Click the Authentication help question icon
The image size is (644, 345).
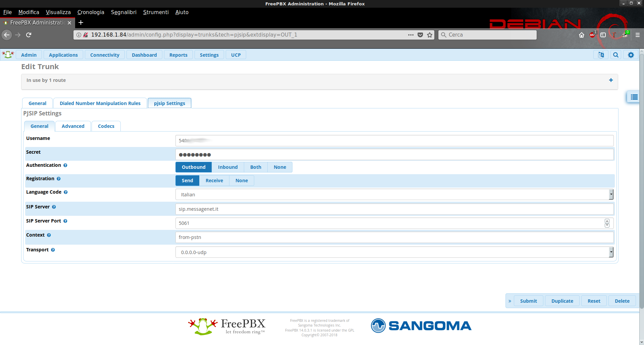65,165
